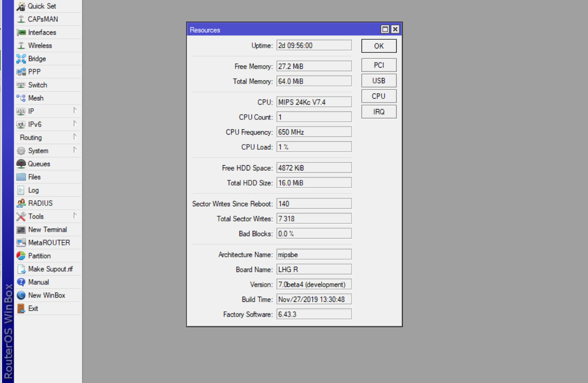Viewport: 588px width, 383px height.
Task: Click the CAPsMAN antenna icon
Action: click(x=21, y=19)
